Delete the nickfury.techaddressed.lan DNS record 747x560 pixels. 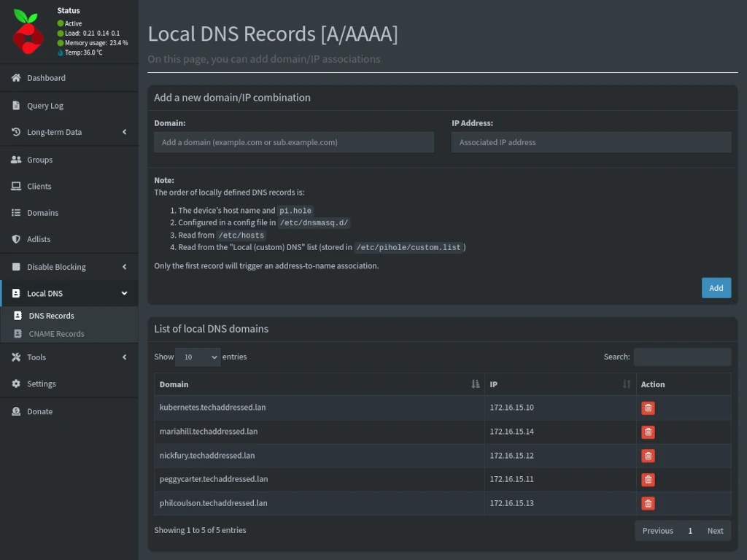click(x=648, y=455)
